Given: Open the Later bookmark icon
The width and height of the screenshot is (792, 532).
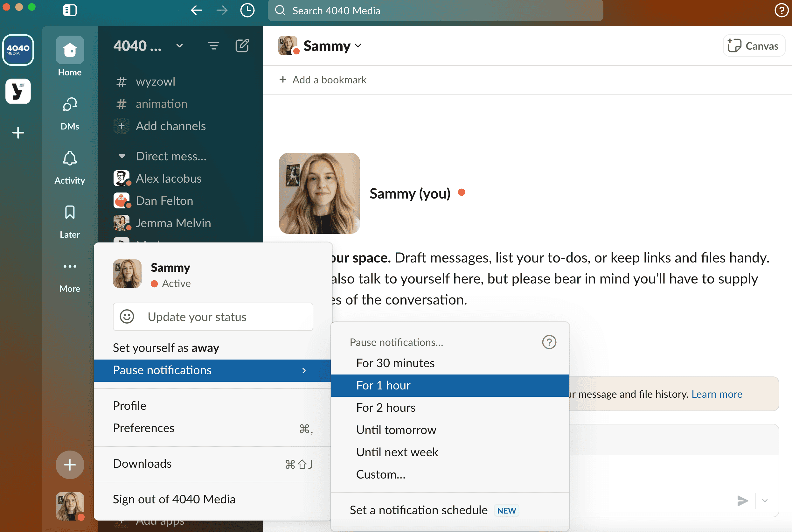Looking at the screenshot, I should [70, 213].
